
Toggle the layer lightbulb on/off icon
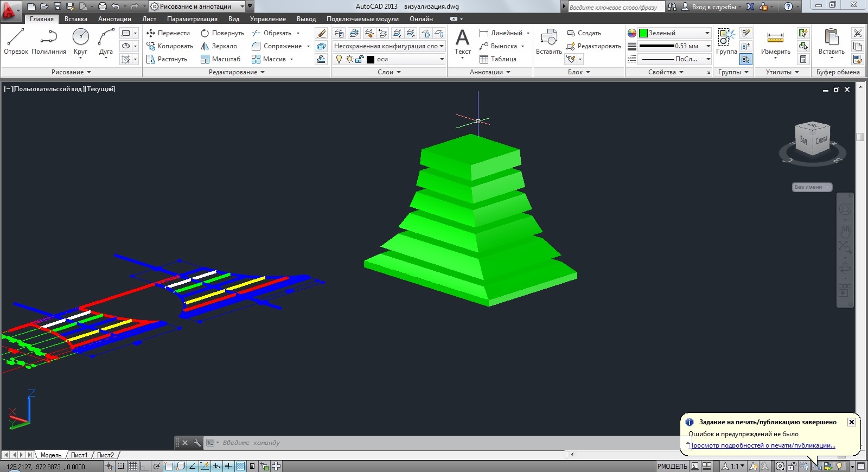pyautogui.click(x=339, y=59)
